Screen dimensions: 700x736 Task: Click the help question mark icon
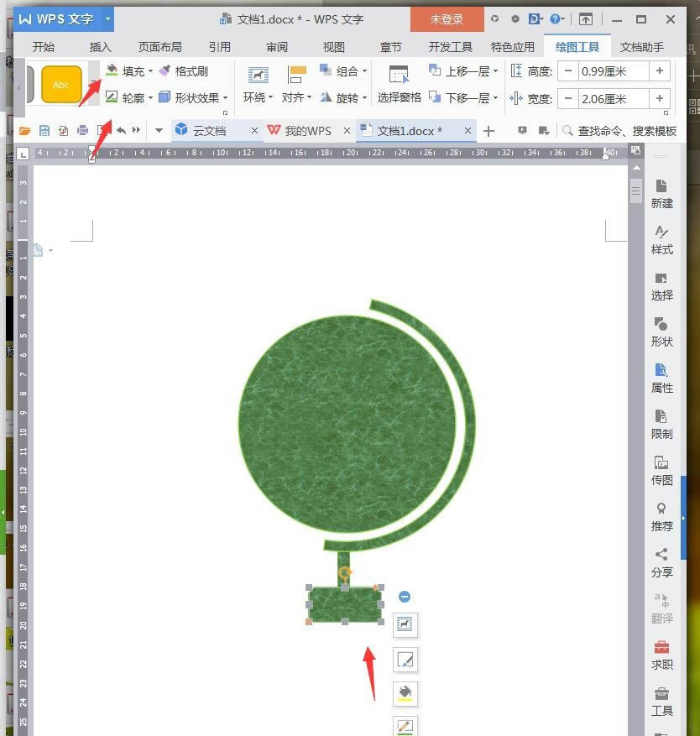point(556,19)
